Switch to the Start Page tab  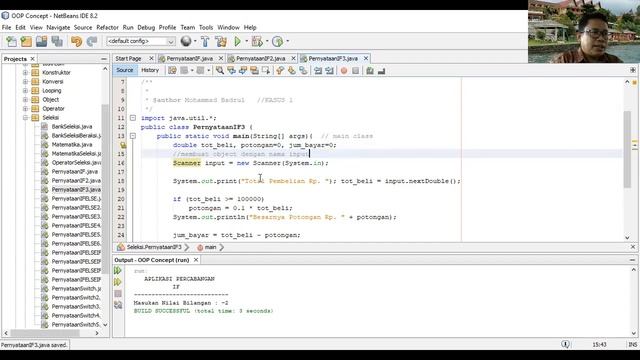(x=128, y=58)
